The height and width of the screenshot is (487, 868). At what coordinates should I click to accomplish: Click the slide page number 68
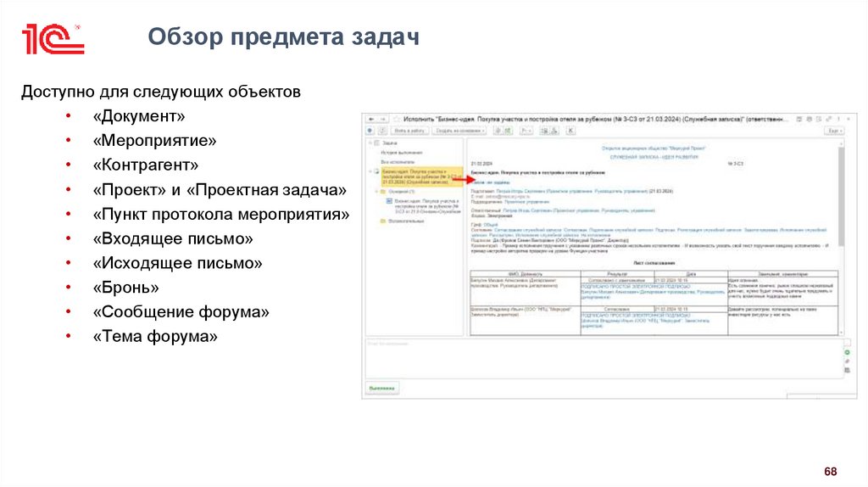point(831,472)
